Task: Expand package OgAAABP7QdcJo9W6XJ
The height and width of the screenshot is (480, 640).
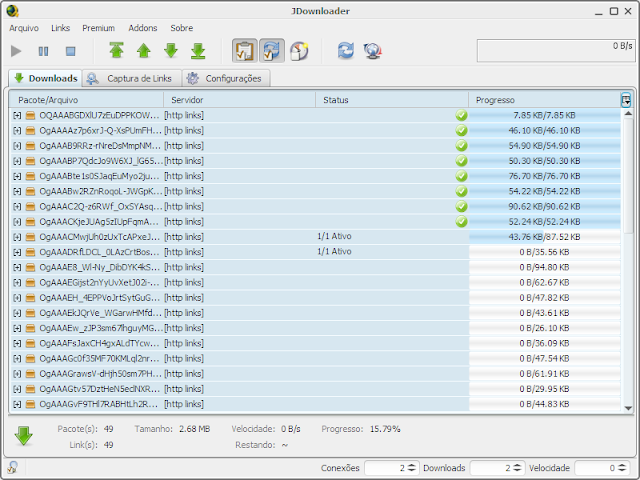Action: [17, 161]
